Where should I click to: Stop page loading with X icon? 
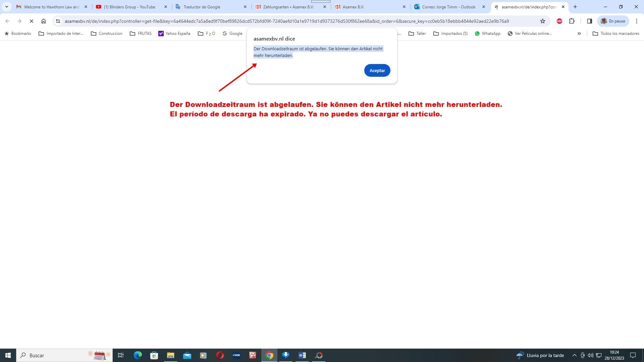click(32, 21)
